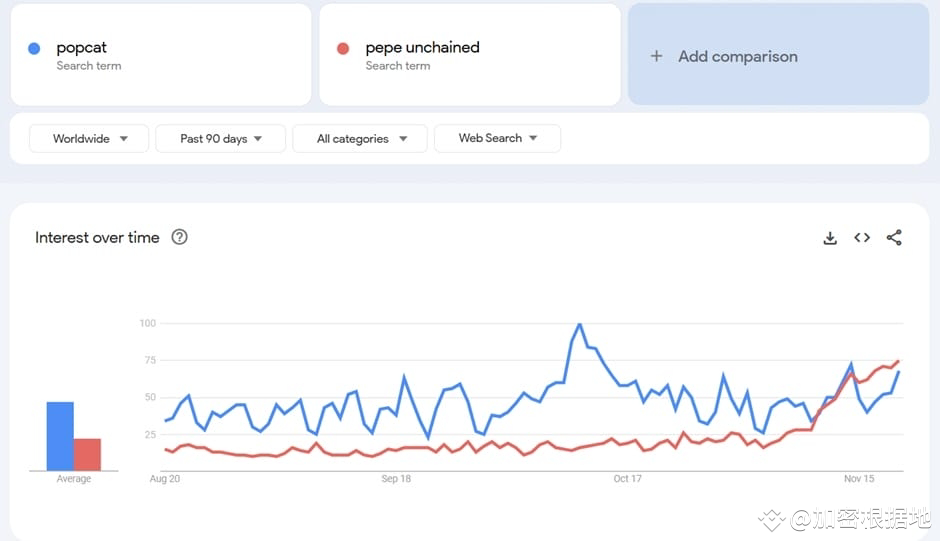
Task: Share the Interest over time chart
Action: click(x=894, y=238)
